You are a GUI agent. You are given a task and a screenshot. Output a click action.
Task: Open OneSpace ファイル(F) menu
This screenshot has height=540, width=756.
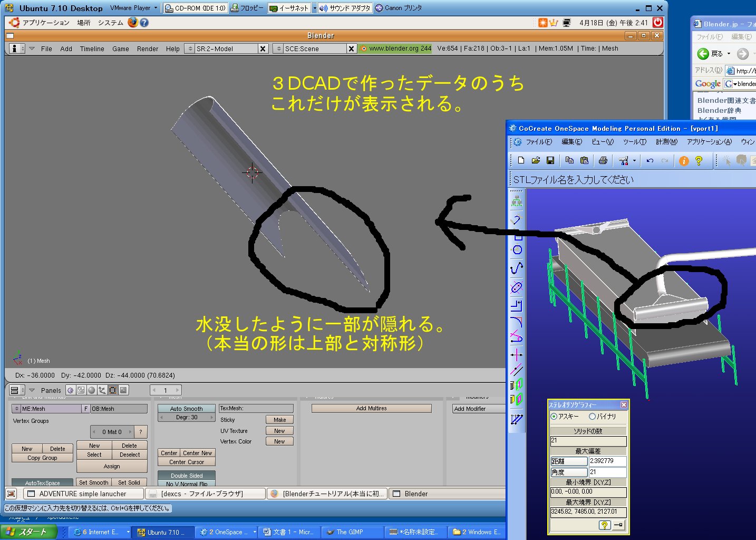click(539, 142)
